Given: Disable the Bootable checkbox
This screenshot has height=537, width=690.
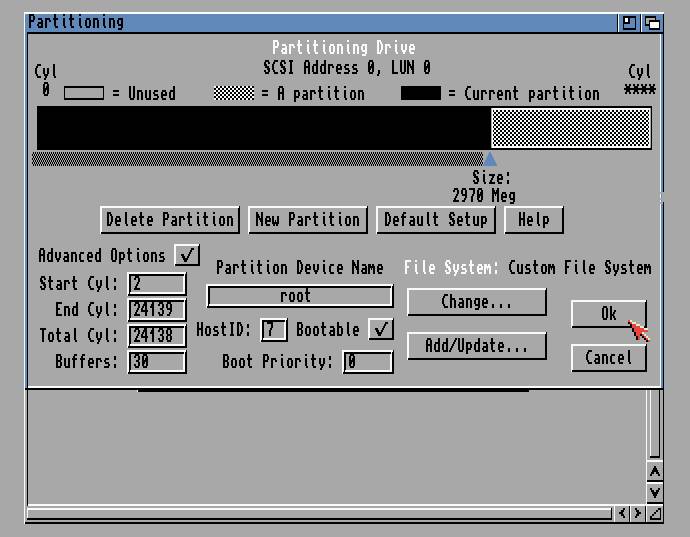Looking at the screenshot, I should [x=380, y=329].
